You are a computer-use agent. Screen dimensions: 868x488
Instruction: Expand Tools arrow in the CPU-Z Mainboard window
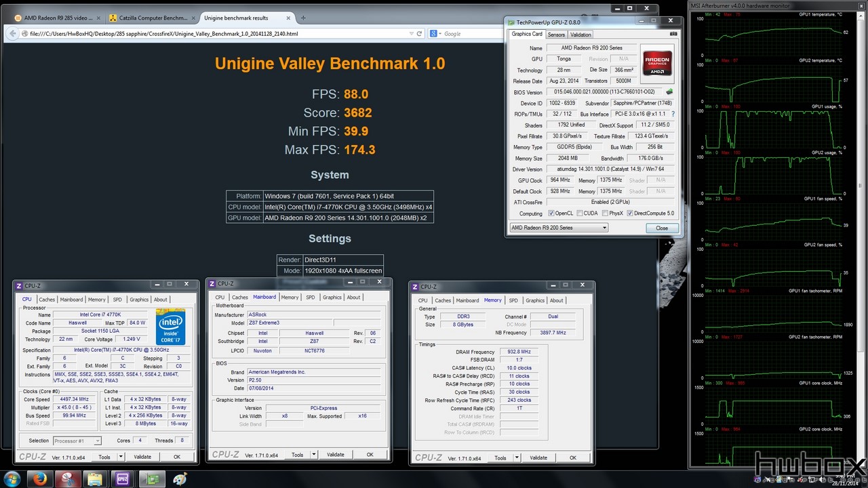coord(313,455)
